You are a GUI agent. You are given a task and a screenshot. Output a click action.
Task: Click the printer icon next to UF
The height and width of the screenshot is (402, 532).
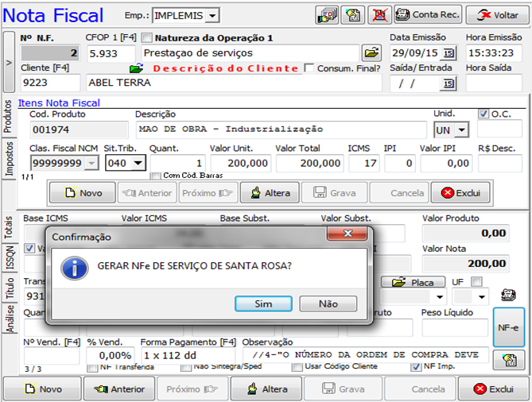coord(508,296)
